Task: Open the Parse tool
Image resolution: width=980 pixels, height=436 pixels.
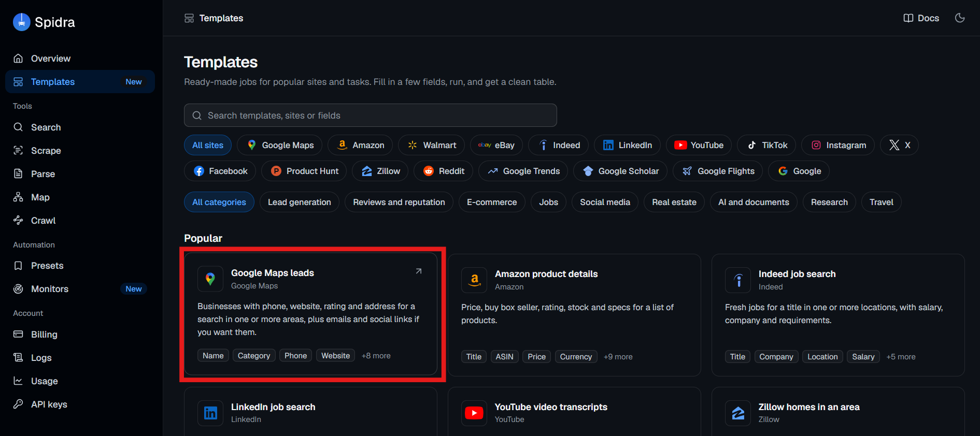Action: (x=80, y=174)
